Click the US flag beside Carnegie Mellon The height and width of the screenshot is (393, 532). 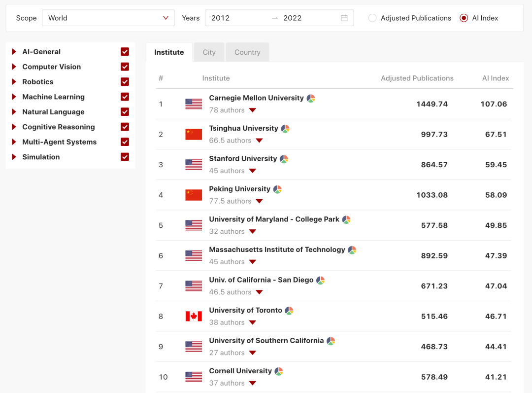[x=194, y=104]
